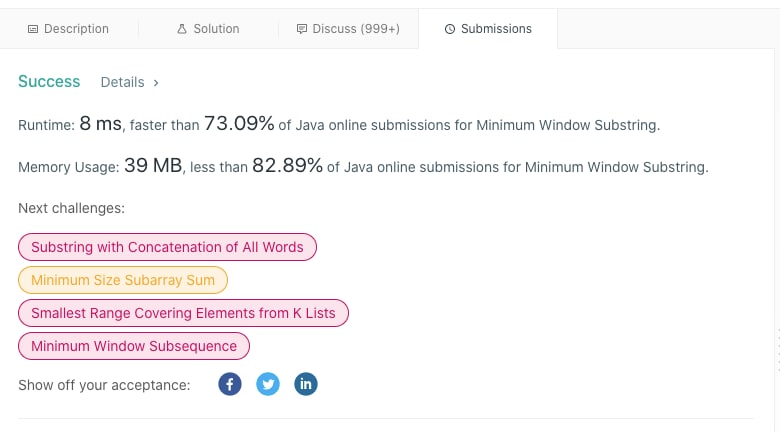Viewport: 780px width, 432px height.
Task: Open Discuss (999+) tab
Action: click(x=348, y=29)
